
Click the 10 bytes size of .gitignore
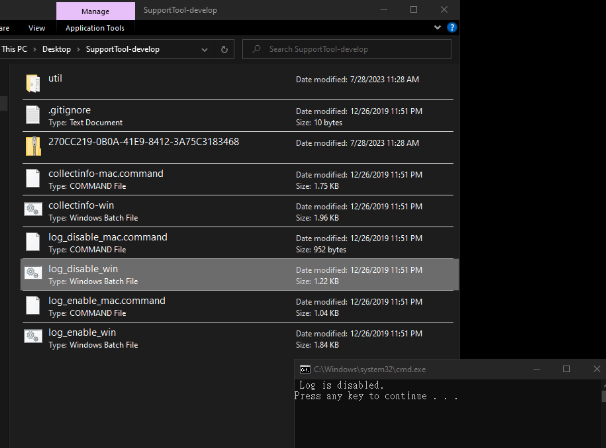tap(328, 123)
